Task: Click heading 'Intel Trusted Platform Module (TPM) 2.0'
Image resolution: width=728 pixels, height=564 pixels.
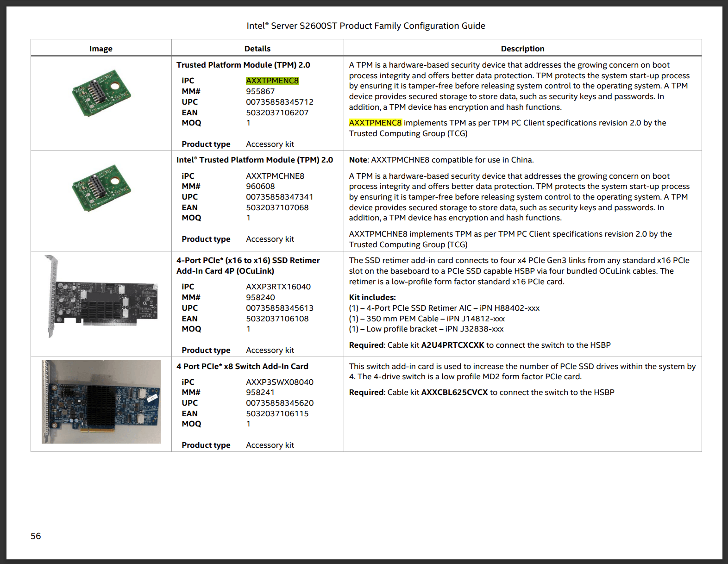Action: click(255, 160)
